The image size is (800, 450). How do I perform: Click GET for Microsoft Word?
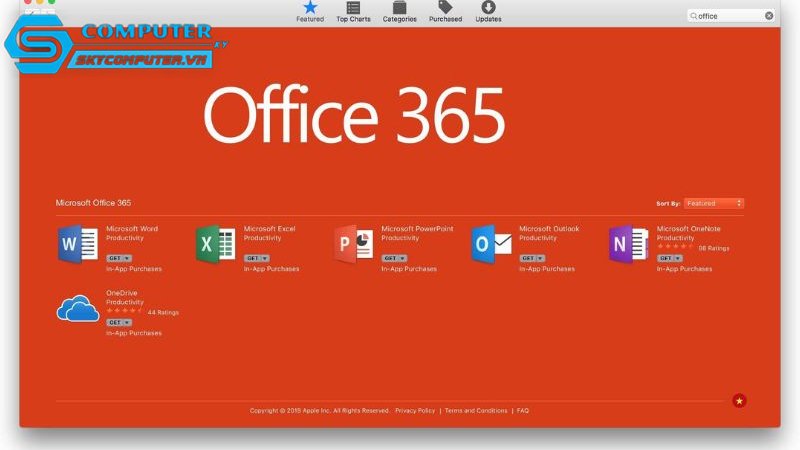click(115, 258)
